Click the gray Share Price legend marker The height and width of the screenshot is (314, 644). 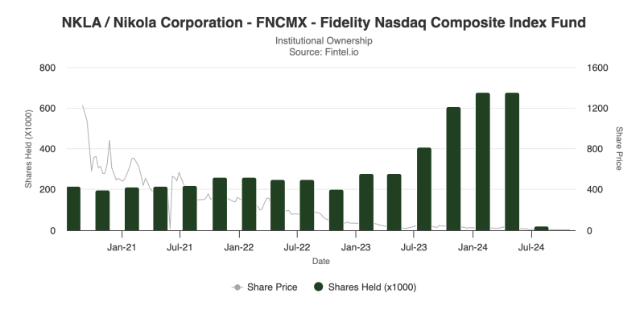coord(237,287)
